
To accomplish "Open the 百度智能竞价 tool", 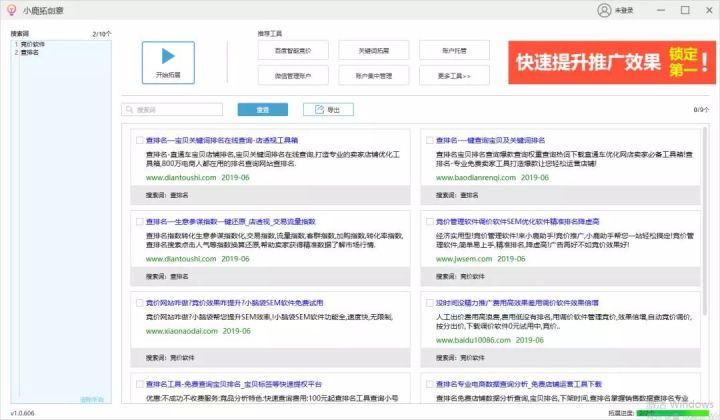I will [x=293, y=50].
